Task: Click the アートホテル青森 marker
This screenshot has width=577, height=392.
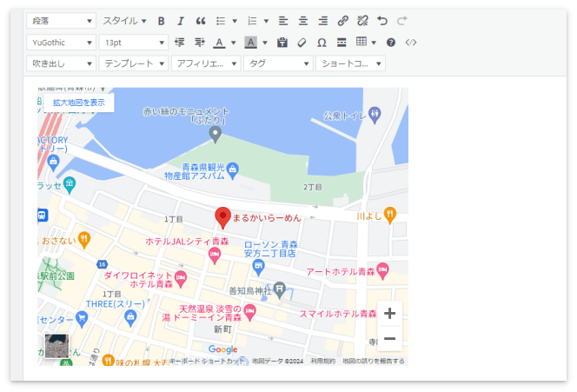Action: click(383, 272)
